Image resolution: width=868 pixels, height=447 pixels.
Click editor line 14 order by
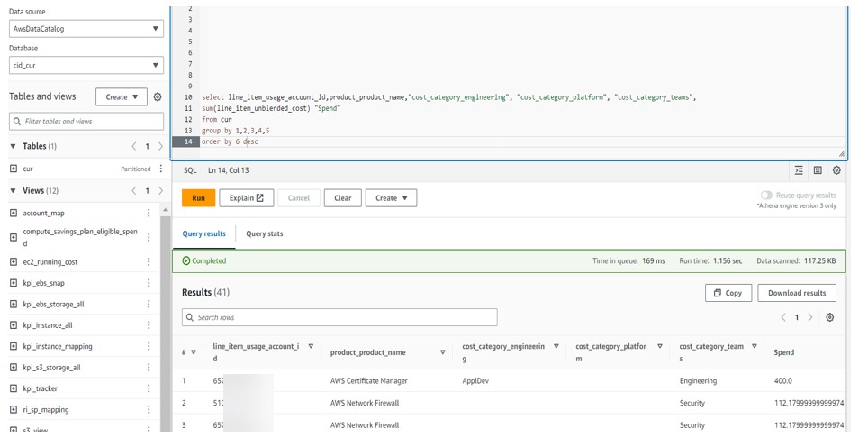230,141
